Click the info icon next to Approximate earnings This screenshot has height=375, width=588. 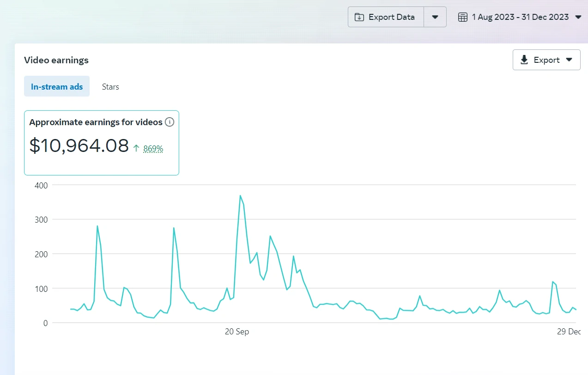pos(170,122)
